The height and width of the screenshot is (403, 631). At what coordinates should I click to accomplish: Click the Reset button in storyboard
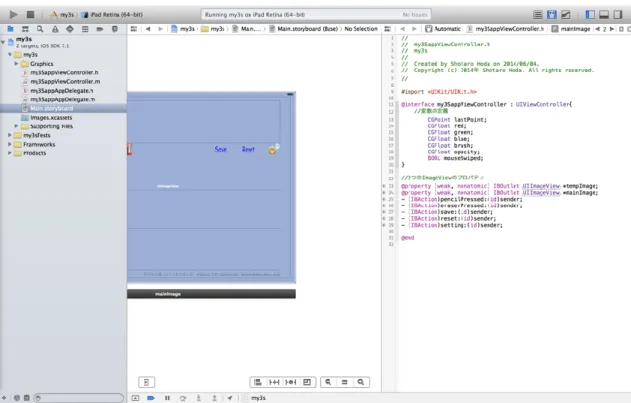(x=248, y=149)
